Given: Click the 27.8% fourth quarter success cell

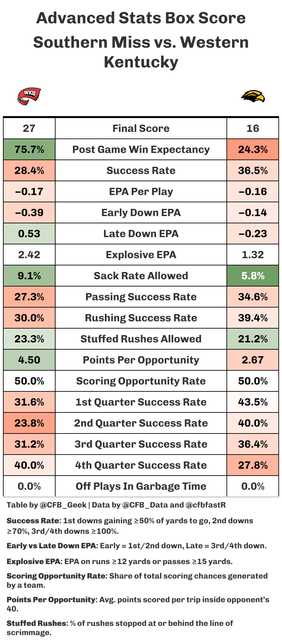Looking at the screenshot, I should coord(253,465).
